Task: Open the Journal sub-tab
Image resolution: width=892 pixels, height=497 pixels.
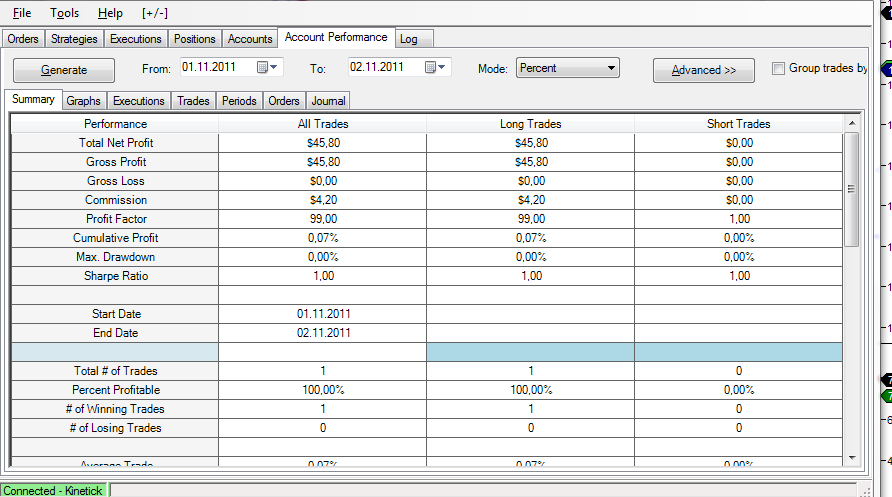Action: pyautogui.click(x=328, y=101)
